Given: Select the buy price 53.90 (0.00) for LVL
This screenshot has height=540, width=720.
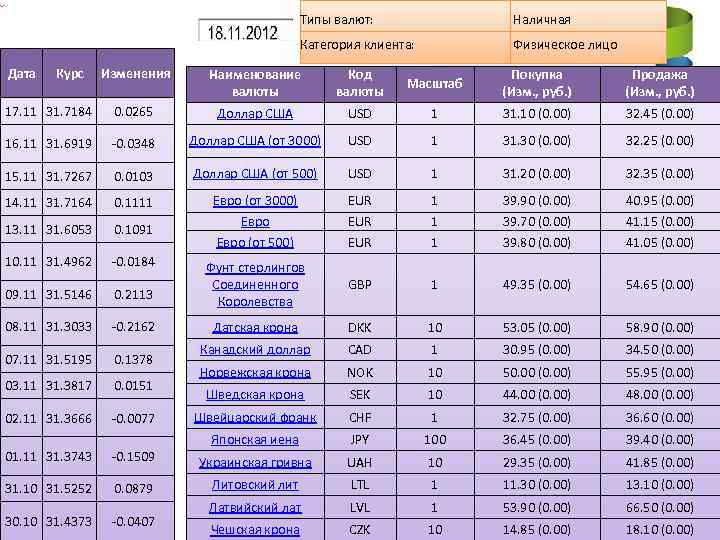Looking at the screenshot, I should point(537,507).
